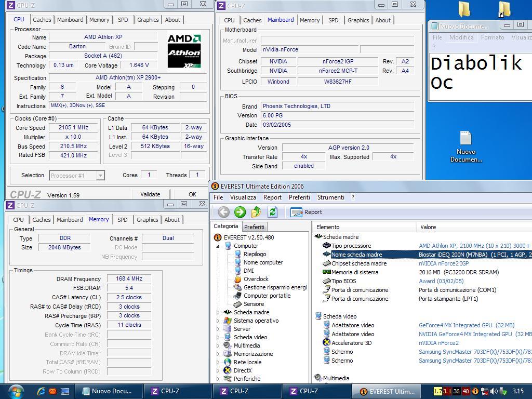Viewport: 532px width, 399px height.
Task: Open the left folder icon on desktop
Action: (464, 9)
